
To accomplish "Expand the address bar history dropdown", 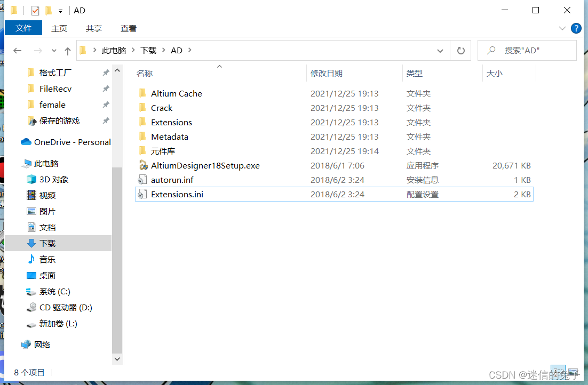I will point(440,51).
